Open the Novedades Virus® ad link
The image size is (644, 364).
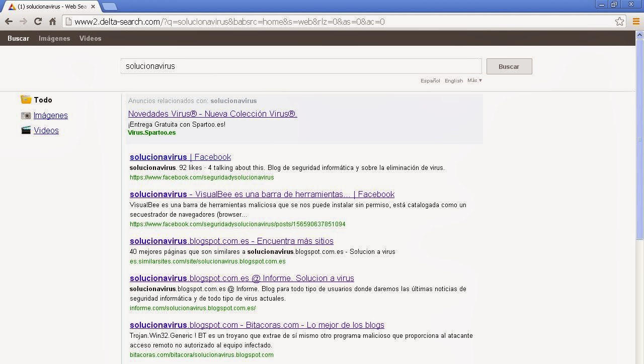tap(213, 114)
